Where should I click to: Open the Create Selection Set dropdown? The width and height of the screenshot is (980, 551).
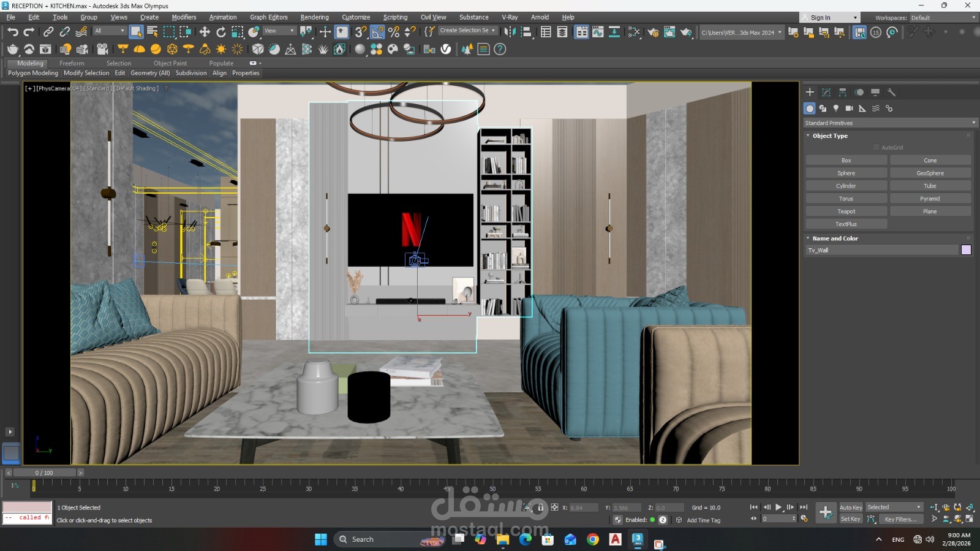468,31
